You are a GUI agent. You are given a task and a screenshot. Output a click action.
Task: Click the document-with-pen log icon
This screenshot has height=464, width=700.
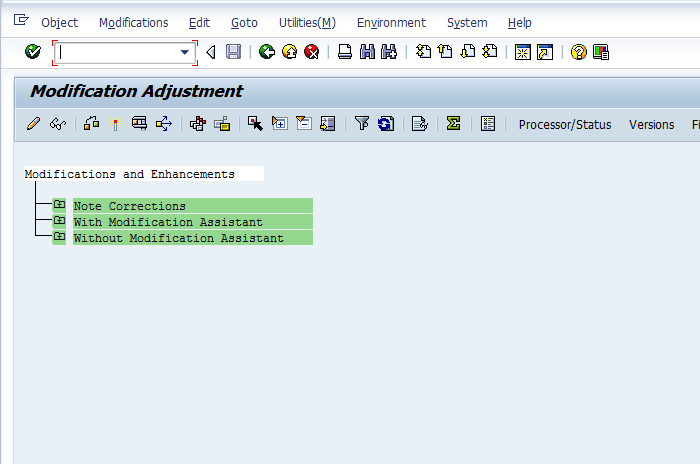pyautogui.click(x=420, y=123)
